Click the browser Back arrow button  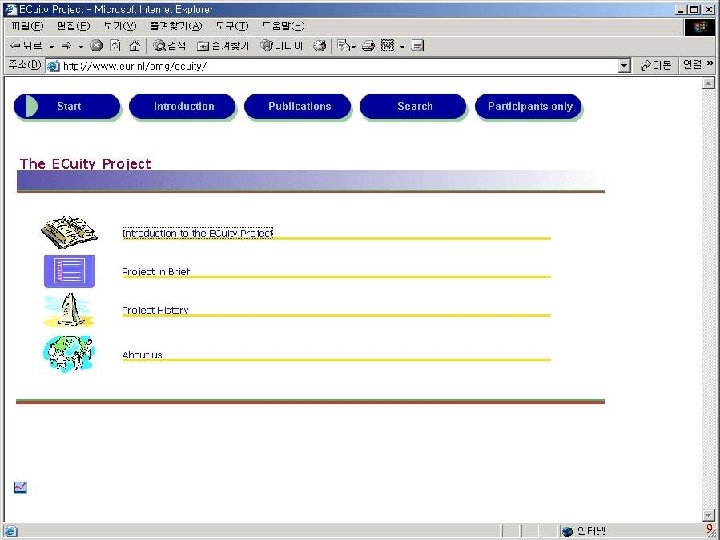click(x=26, y=46)
